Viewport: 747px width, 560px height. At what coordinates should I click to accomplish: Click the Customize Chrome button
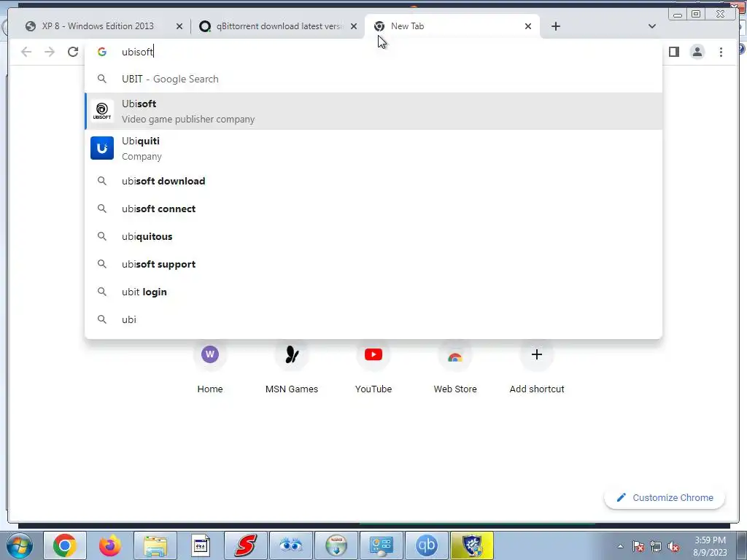[x=665, y=497]
